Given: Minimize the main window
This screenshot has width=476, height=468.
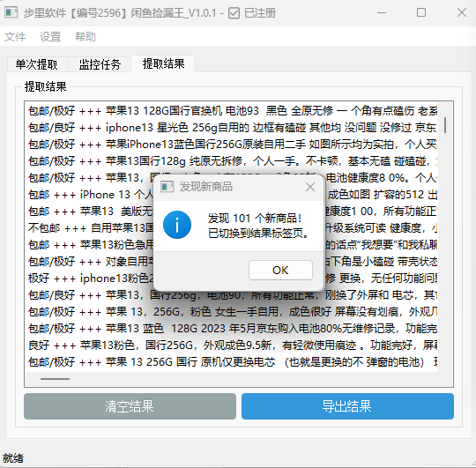Looking at the screenshot, I should pyautogui.click(x=382, y=12).
